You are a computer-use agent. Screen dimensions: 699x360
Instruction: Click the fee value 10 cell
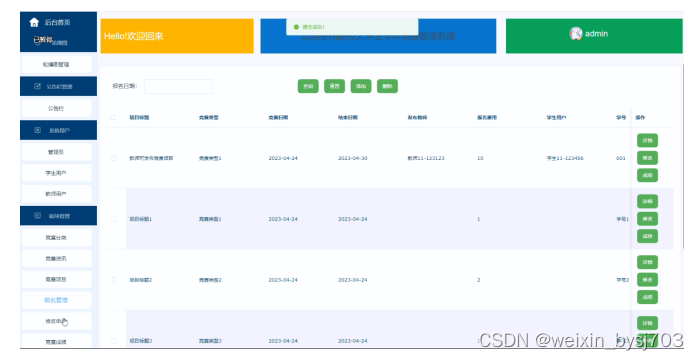[480, 158]
